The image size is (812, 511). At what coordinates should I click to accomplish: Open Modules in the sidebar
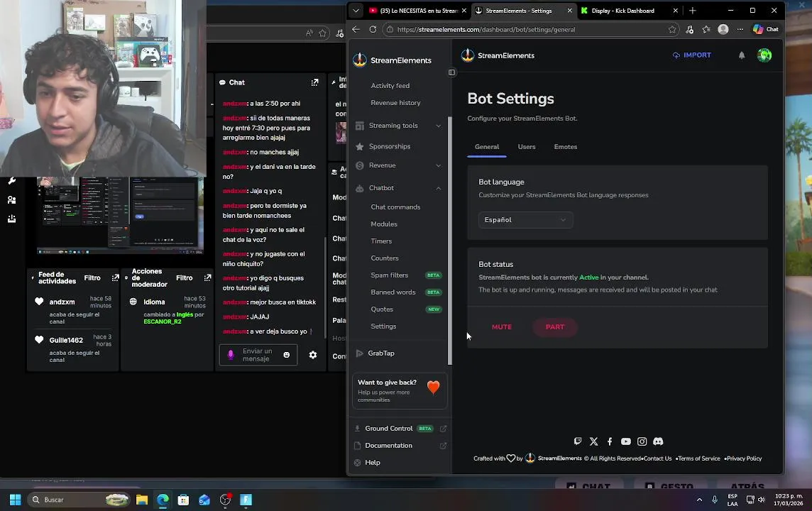[x=384, y=224]
